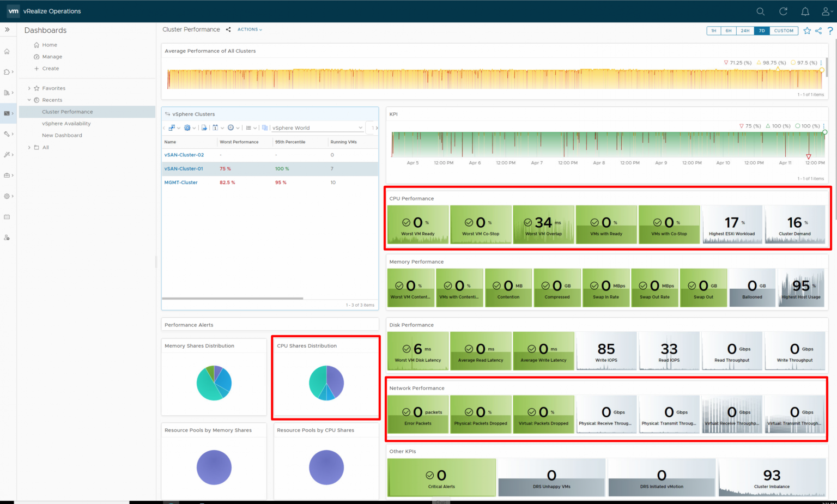Viewport: 837px width, 504px height.
Task: Refresh the dashboard view
Action: click(x=783, y=11)
